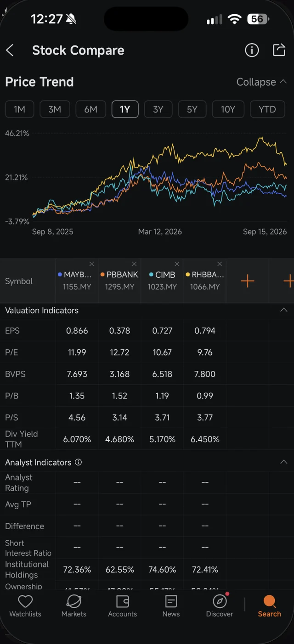Tap the Sep 8, 2025 axis date
294x644 pixels.
tap(52, 231)
